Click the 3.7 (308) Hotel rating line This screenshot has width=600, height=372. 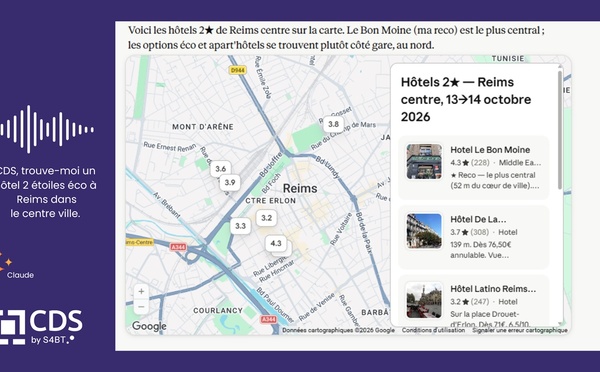coord(484,232)
